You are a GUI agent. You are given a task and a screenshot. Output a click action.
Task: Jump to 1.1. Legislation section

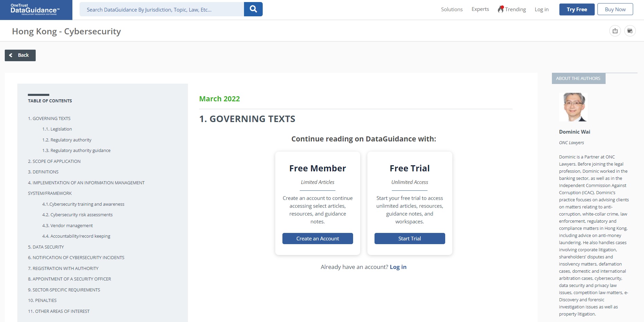(57, 129)
